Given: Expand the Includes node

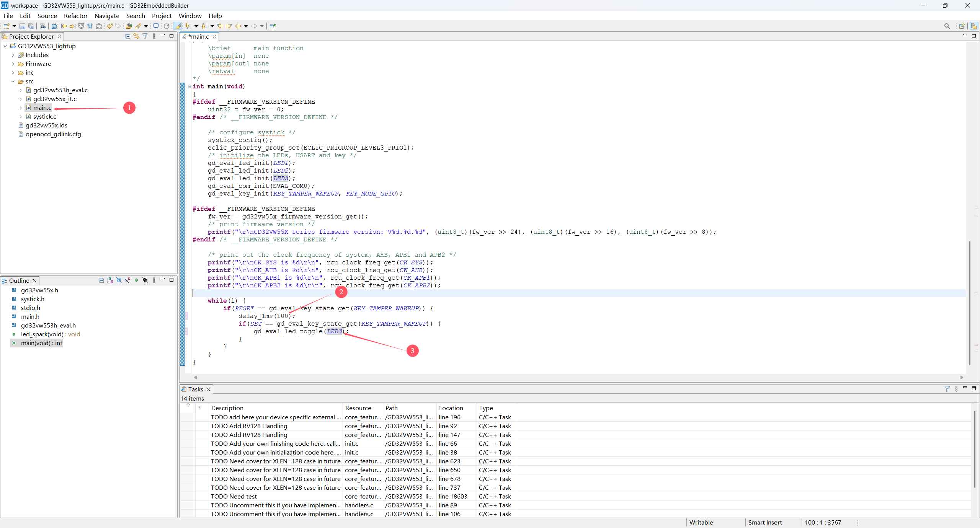Looking at the screenshot, I should (13, 55).
